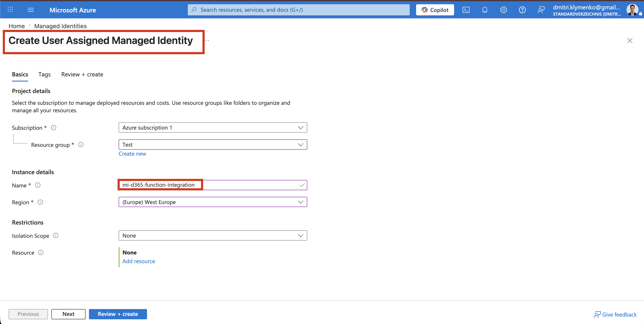Open the Subscription dropdown
This screenshot has height=324, width=644.
(x=213, y=127)
